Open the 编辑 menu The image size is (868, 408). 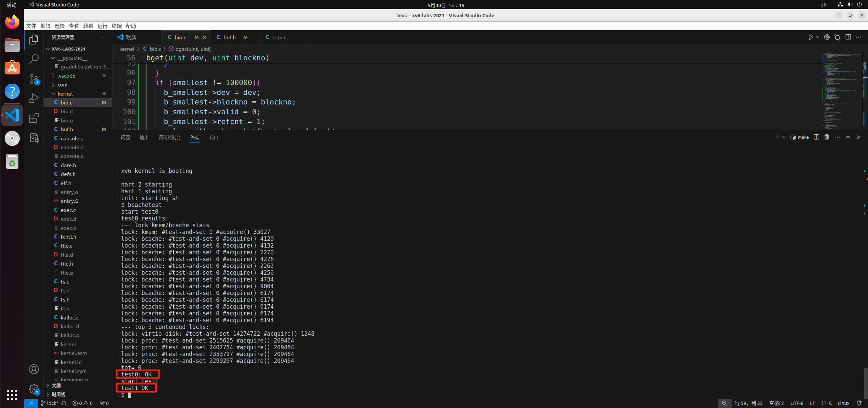pos(45,26)
